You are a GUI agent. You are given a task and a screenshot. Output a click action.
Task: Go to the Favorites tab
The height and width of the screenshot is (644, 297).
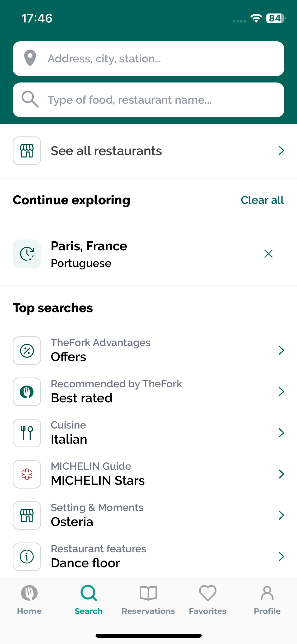tap(208, 600)
